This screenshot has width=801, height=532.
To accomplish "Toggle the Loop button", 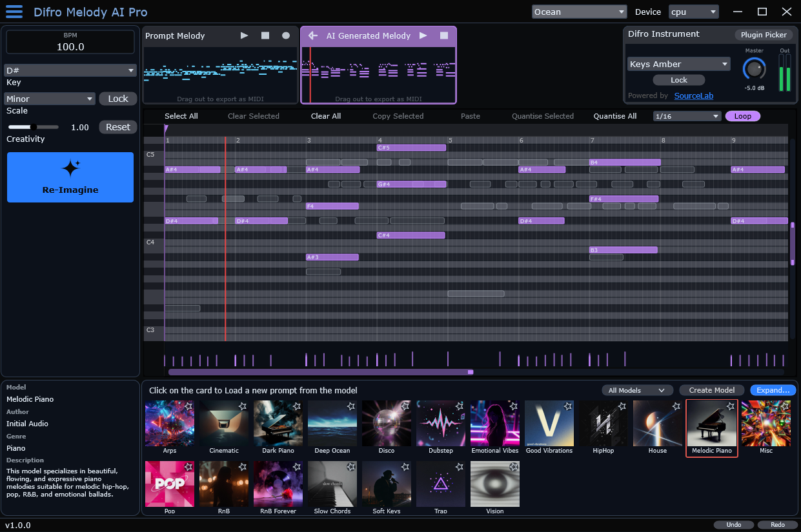I will pyautogui.click(x=743, y=116).
